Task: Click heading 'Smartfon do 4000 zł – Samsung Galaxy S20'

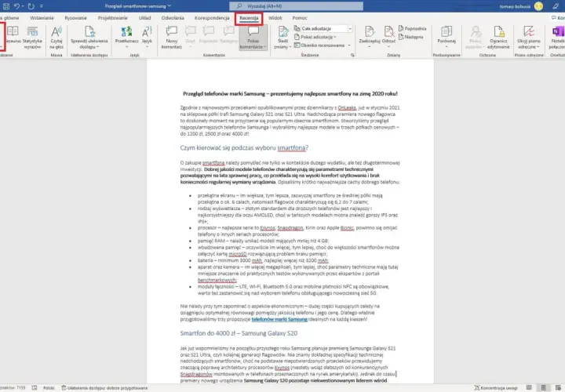Action: click(239, 333)
